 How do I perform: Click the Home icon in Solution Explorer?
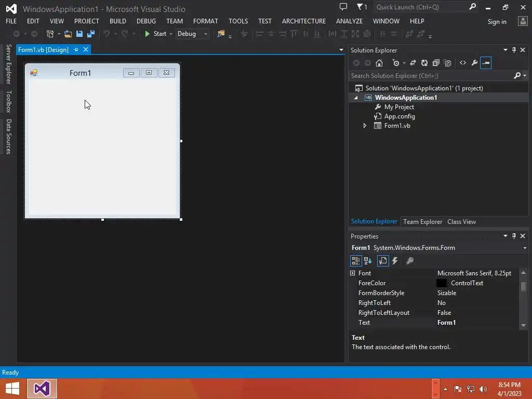pyautogui.click(x=379, y=63)
